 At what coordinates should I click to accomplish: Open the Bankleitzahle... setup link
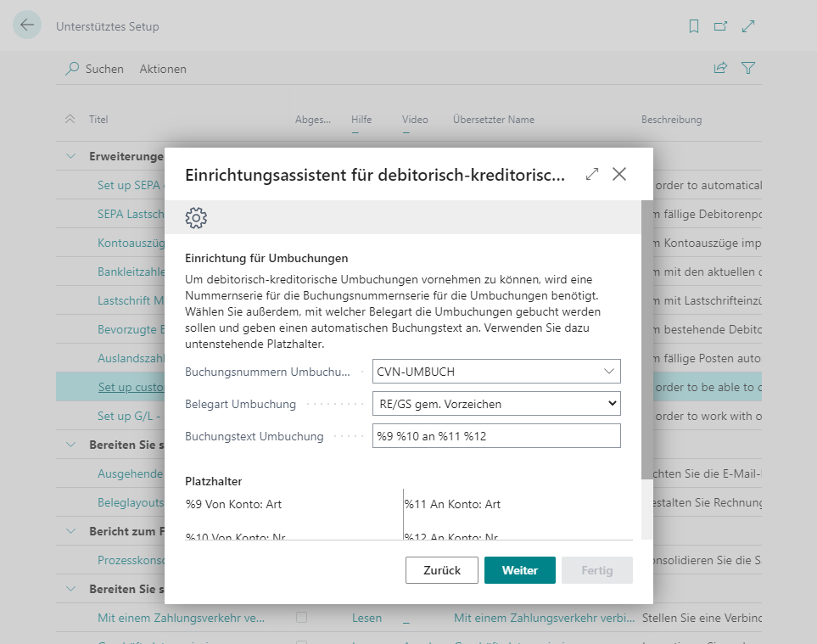coord(131,272)
